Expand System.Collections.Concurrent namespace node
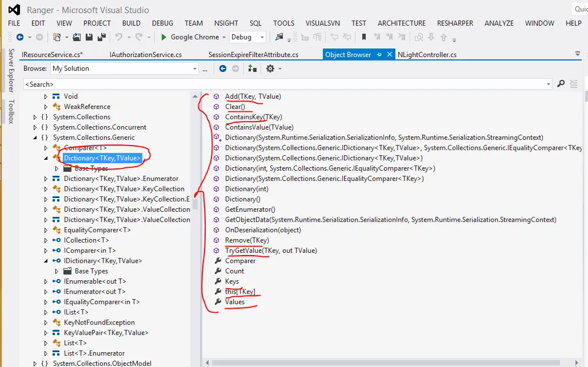This screenshot has width=588, height=367. (x=35, y=127)
